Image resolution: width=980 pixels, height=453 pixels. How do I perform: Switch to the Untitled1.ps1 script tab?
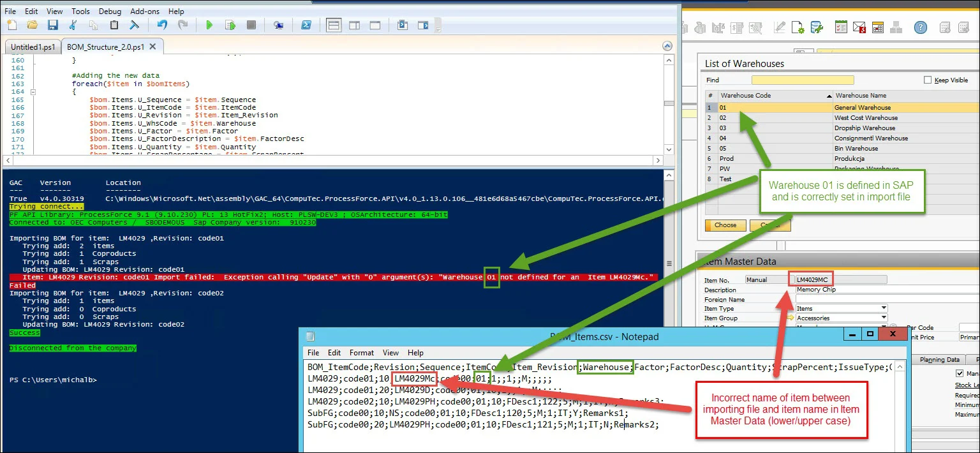[x=33, y=47]
